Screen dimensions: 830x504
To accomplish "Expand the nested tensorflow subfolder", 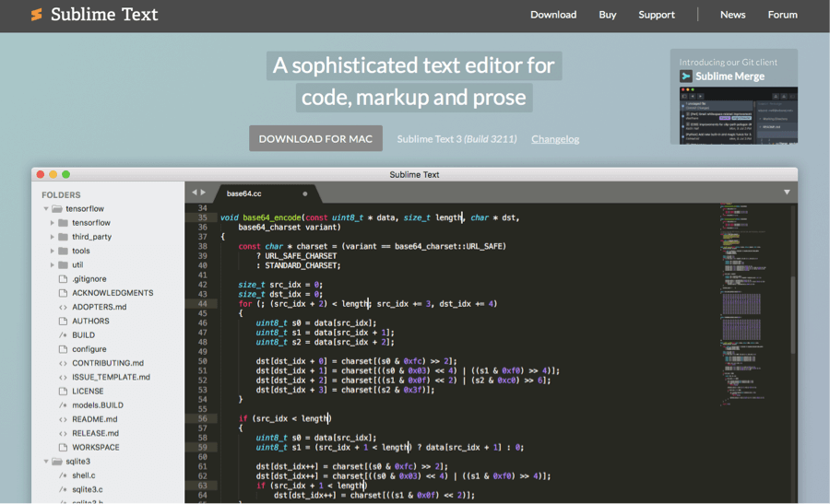I will (52, 223).
